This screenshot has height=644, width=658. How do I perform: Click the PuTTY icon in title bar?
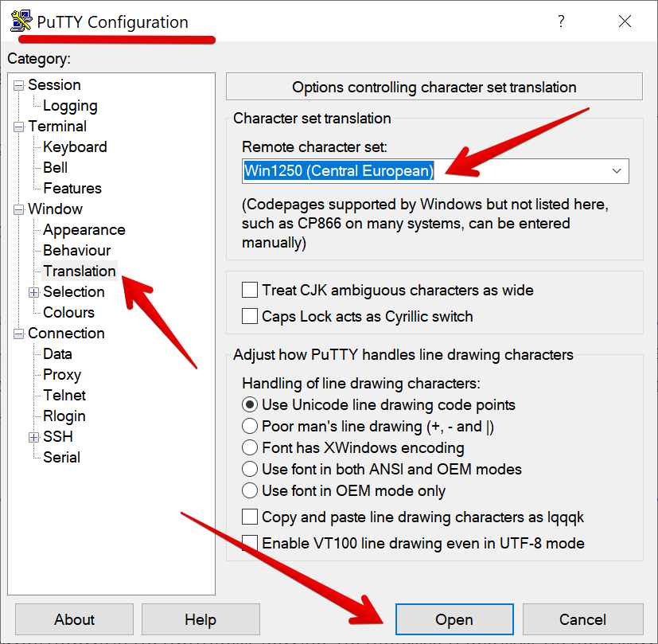(21, 21)
